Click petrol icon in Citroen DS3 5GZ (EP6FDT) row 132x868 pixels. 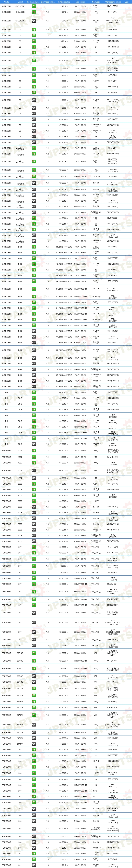[34, 326]
